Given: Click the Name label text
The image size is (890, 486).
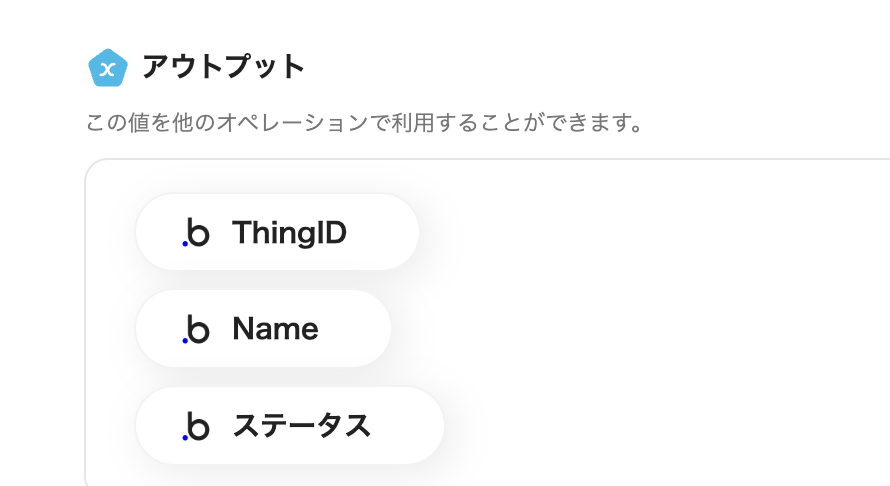Looking at the screenshot, I should tap(275, 329).
